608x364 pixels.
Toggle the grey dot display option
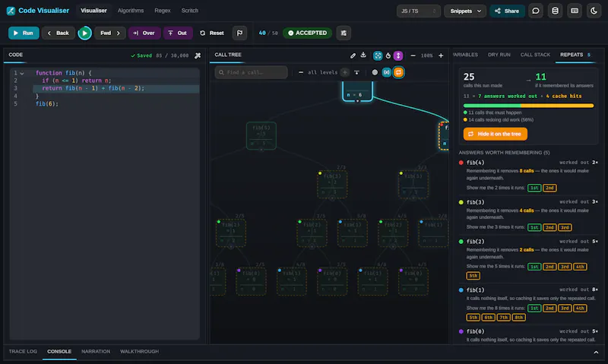[x=375, y=72]
